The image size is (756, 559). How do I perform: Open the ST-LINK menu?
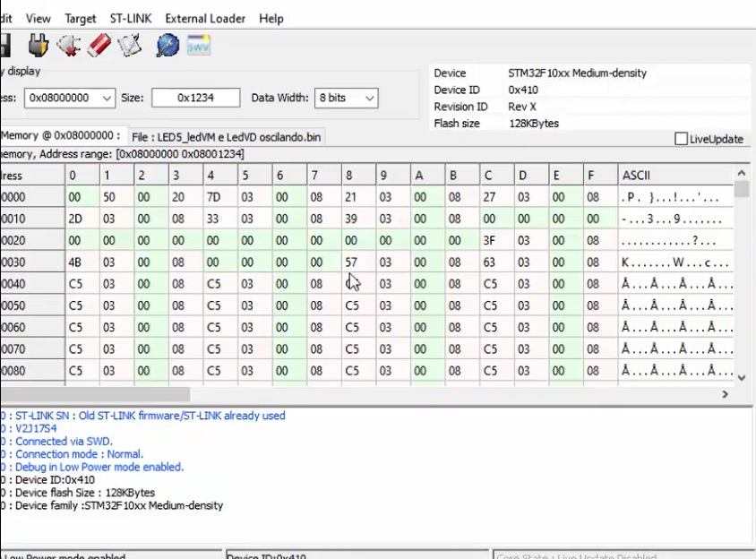(131, 18)
